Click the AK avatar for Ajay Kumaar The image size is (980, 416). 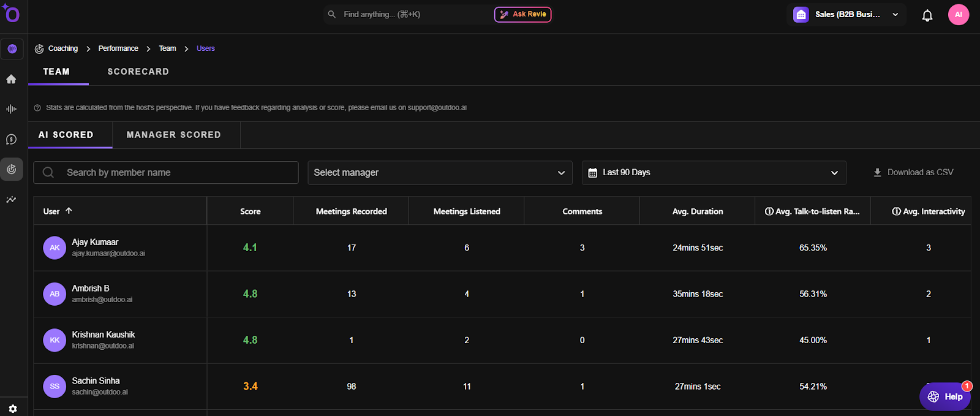tap(55, 248)
